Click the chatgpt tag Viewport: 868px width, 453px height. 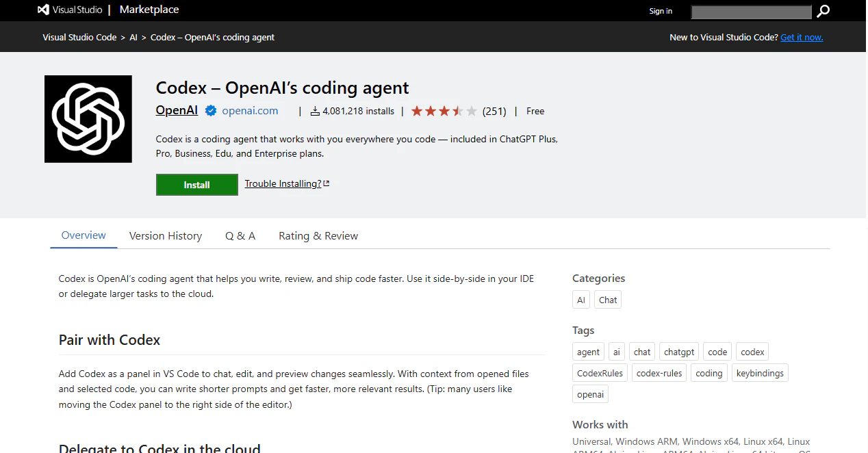coord(679,352)
